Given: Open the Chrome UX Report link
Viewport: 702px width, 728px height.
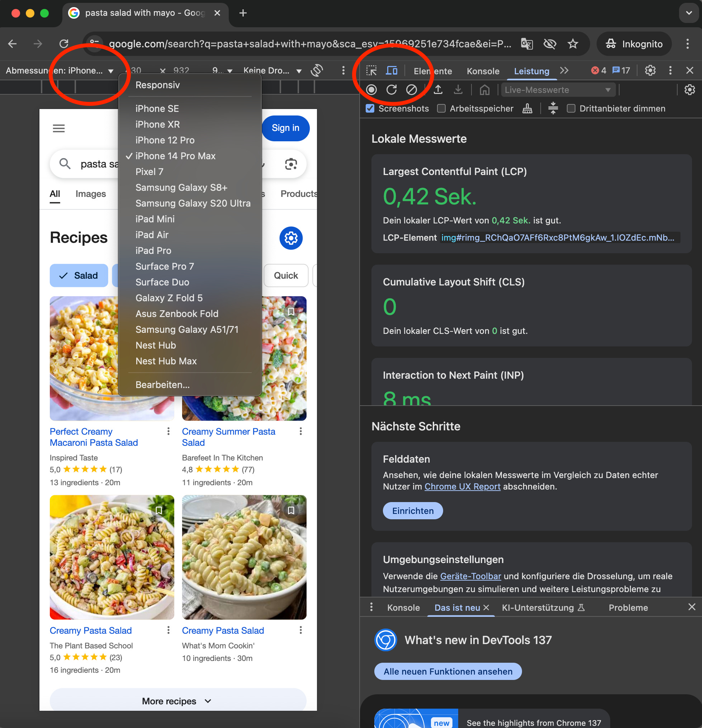Looking at the screenshot, I should click(x=462, y=487).
